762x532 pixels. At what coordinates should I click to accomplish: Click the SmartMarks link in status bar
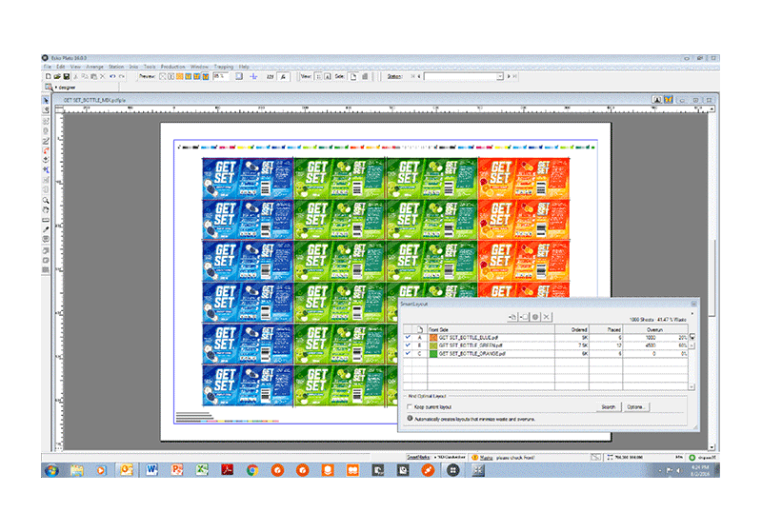tap(418, 457)
